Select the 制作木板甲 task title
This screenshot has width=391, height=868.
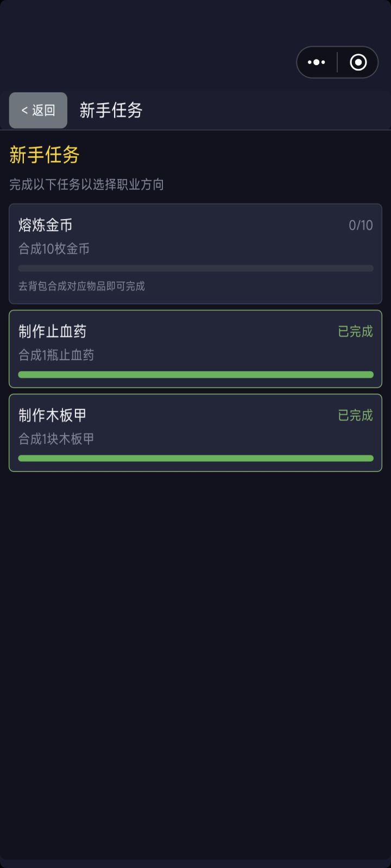click(53, 416)
